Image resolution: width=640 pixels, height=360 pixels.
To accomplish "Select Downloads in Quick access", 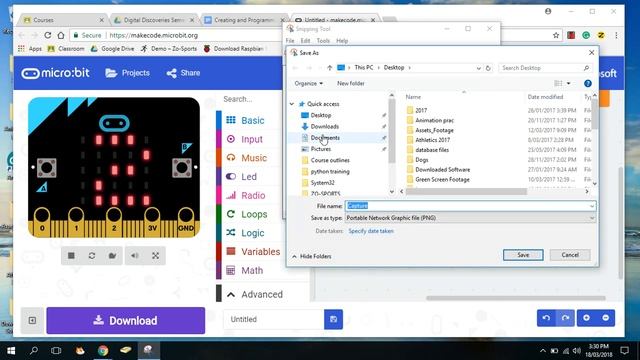I will [x=324, y=127].
